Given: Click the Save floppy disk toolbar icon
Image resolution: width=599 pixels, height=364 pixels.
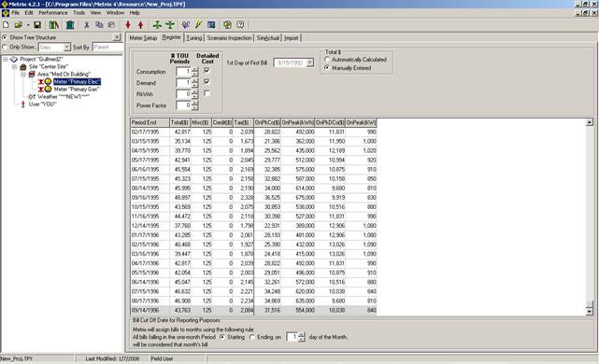Looking at the screenshot, I should (37, 25).
